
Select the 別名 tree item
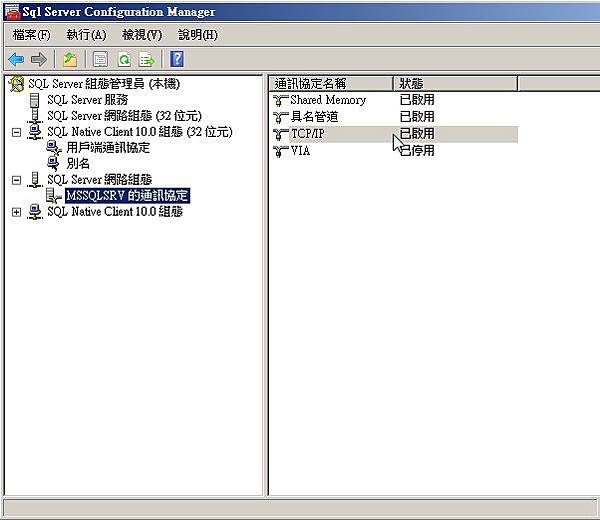pos(78,164)
